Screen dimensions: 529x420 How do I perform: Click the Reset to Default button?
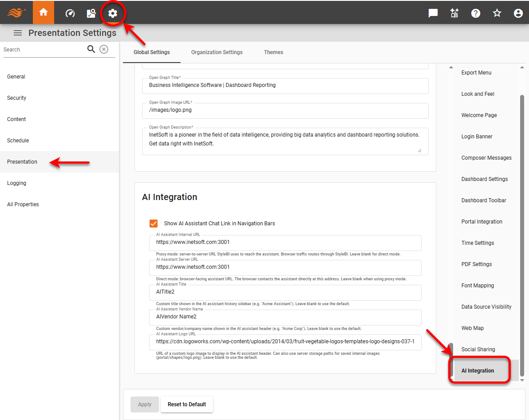click(x=186, y=404)
